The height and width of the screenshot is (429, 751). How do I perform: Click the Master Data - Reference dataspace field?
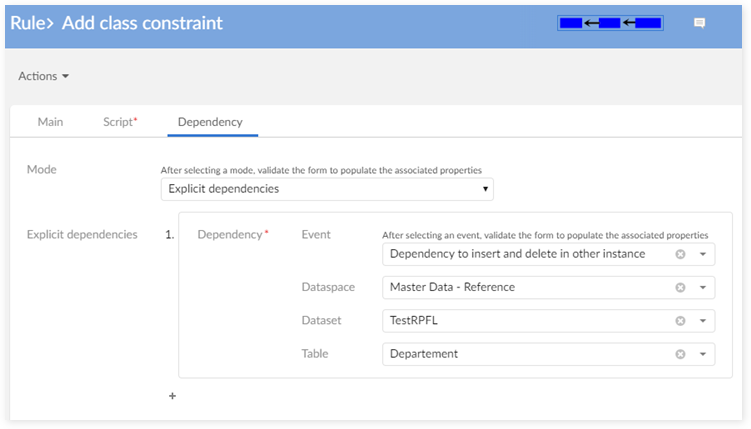(520, 288)
